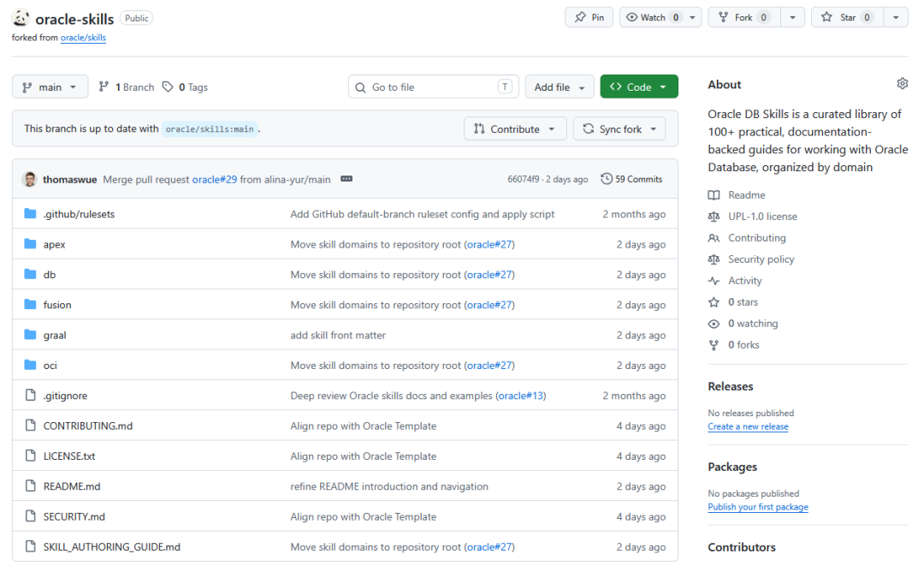Open the SKILL_AUTHORING_GUIDE.md file
924x566 pixels.
[112, 547]
